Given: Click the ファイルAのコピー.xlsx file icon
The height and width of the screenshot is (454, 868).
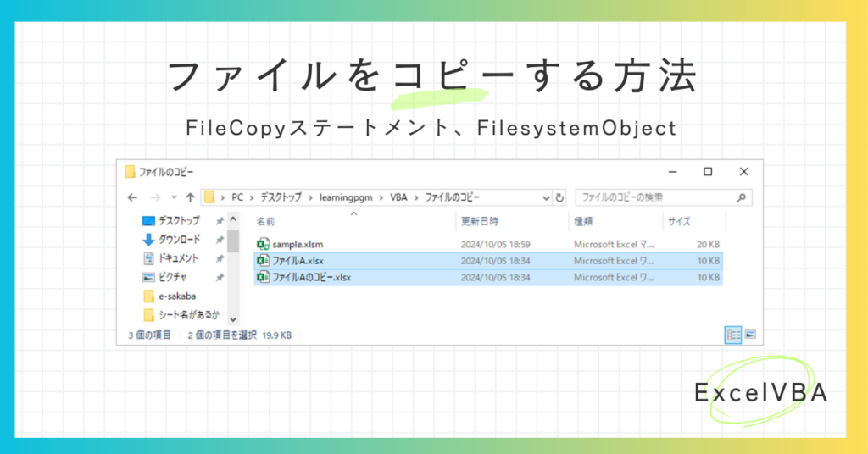Looking at the screenshot, I should [x=263, y=277].
